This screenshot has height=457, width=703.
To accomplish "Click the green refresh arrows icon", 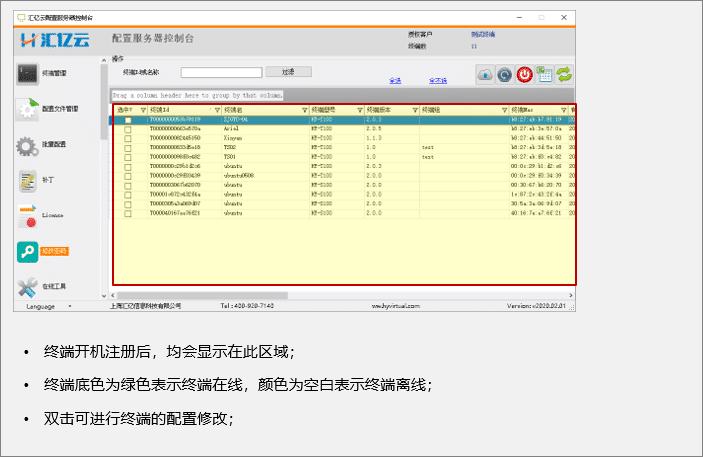I will pos(565,75).
